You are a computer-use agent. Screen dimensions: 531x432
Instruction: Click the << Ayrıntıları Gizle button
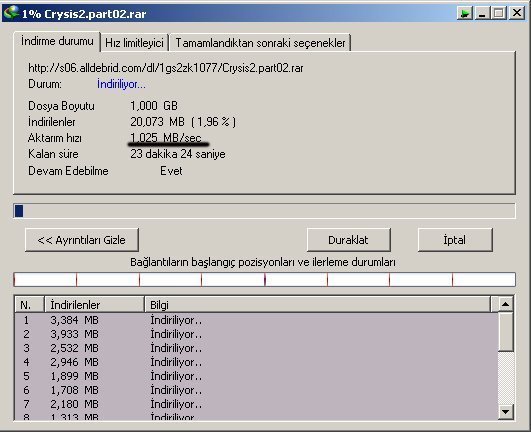tap(82, 240)
